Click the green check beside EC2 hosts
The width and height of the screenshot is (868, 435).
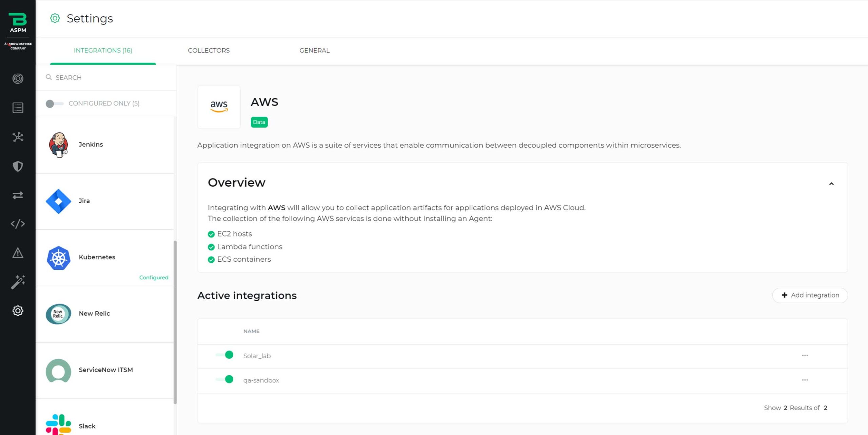click(211, 234)
